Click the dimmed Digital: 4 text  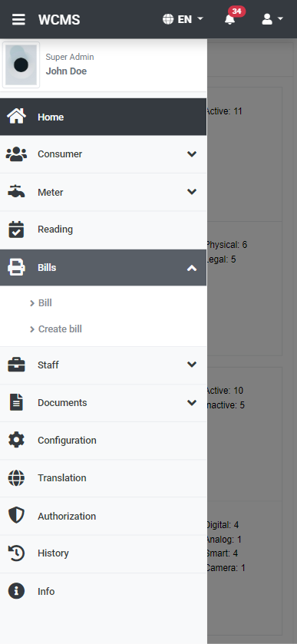click(x=223, y=524)
